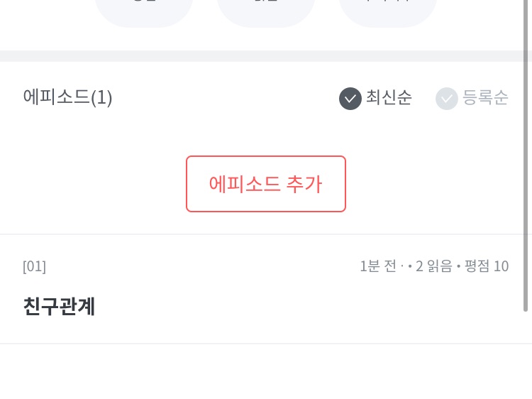
Task: Switch sorting to 등록순 label
Action: coord(486,97)
